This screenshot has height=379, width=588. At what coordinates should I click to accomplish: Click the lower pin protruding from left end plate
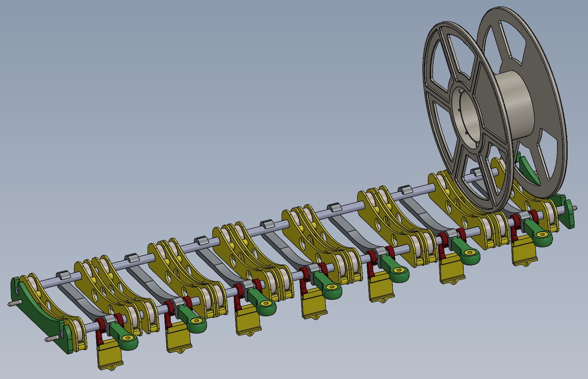(x=53, y=338)
